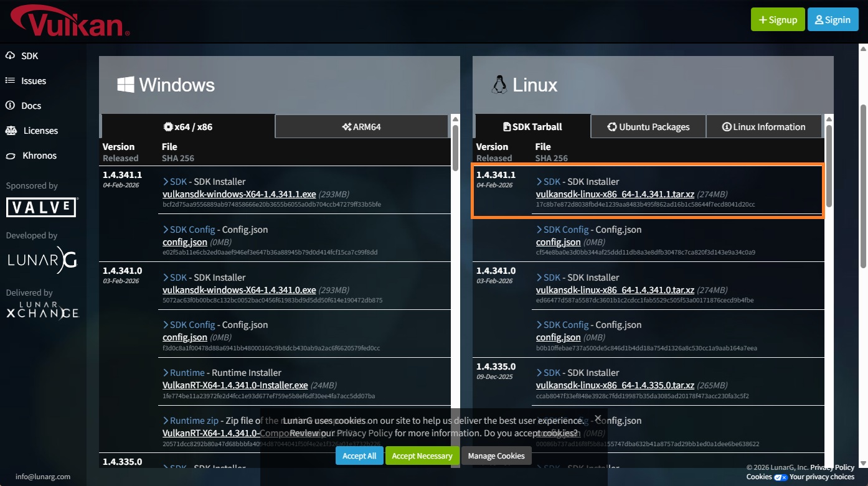Click the LunarG developer logo

coord(42,261)
